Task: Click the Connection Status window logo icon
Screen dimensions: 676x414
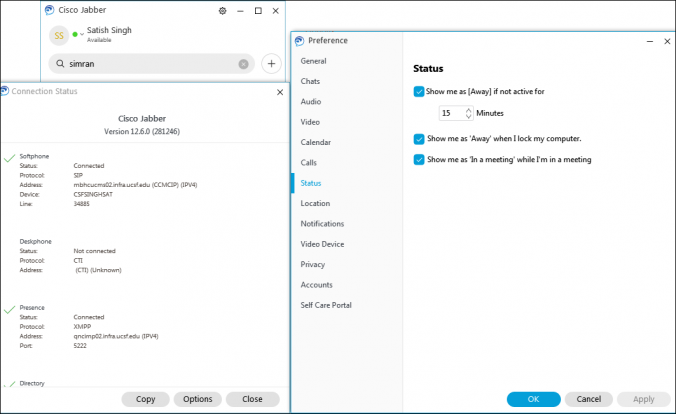Action: coord(4,91)
